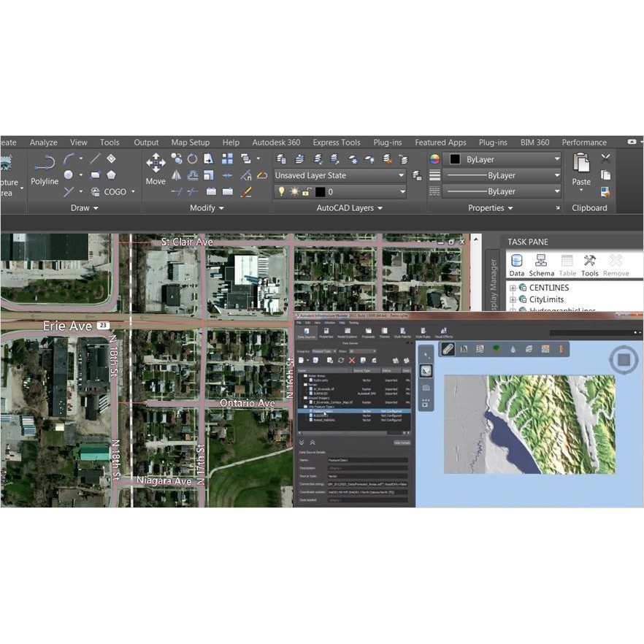Image resolution: width=644 pixels, height=644 pixels.
Task: Toggle the layer lock padlock icon
Action: coord(307,192)
